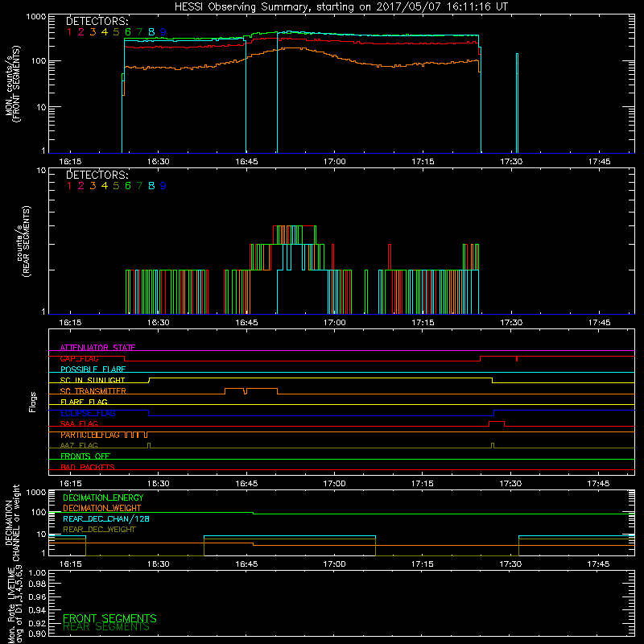Viewport: 644px width, 644px height.
Task: Click the A4Z_FLAG label
Action: coord(79,445)
